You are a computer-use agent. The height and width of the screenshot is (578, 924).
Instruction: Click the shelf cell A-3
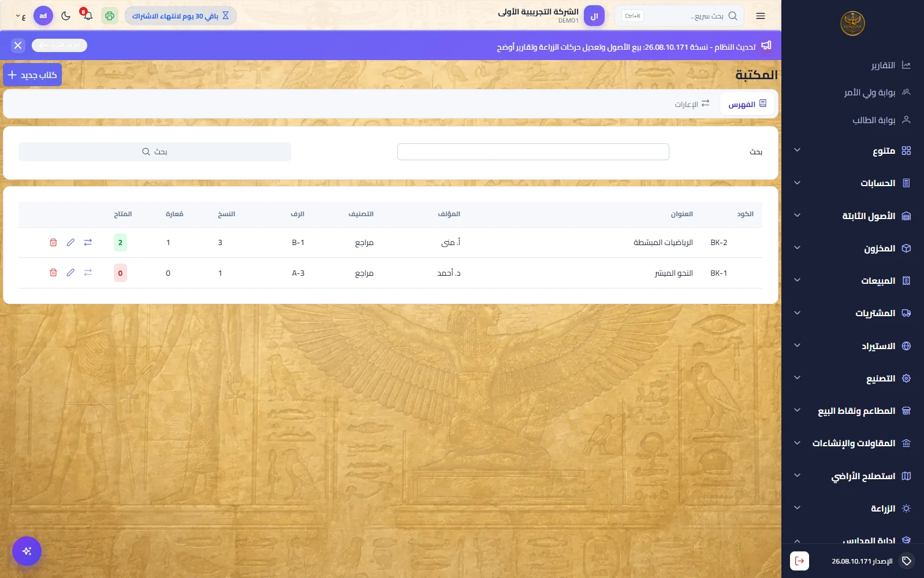coord(298,273)
